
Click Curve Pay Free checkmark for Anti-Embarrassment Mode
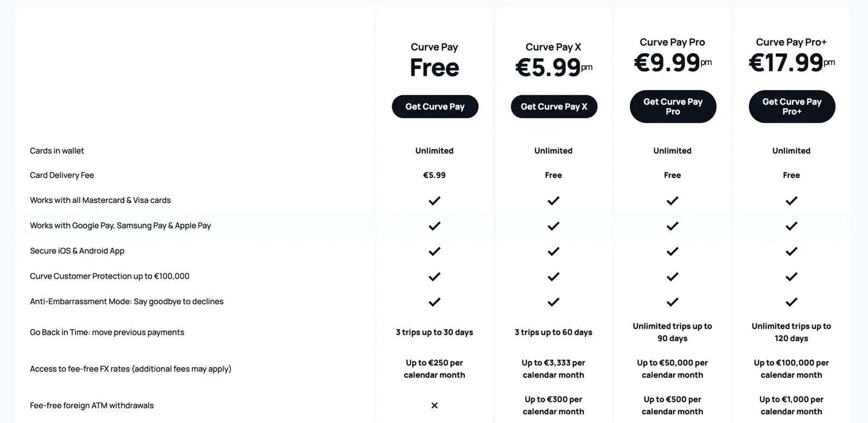pyautogui.click(x=435, y=302)
